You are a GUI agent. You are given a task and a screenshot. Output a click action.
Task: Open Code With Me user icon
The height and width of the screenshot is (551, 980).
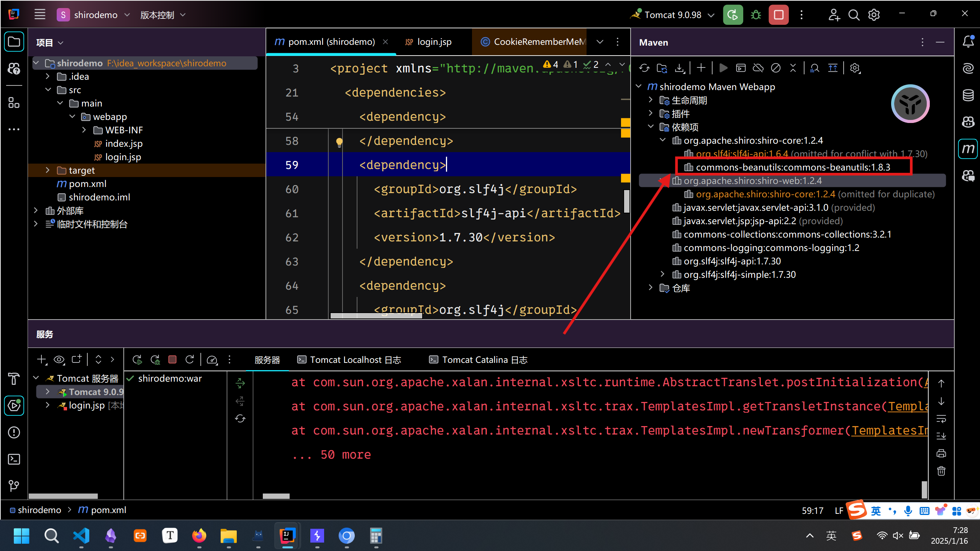click(834, 15)
